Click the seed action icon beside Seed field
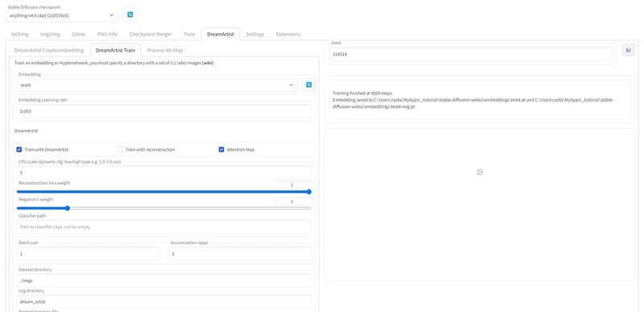Viewport: 644px width, 312px height. point(628,50)
